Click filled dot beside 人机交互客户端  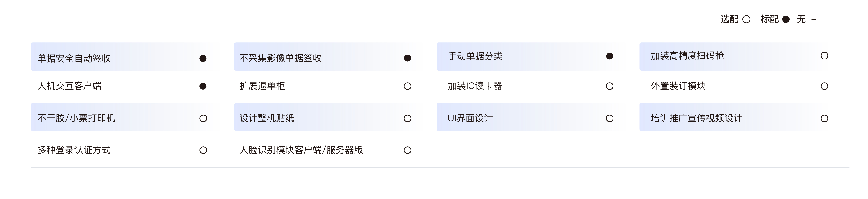coord(203,86)
